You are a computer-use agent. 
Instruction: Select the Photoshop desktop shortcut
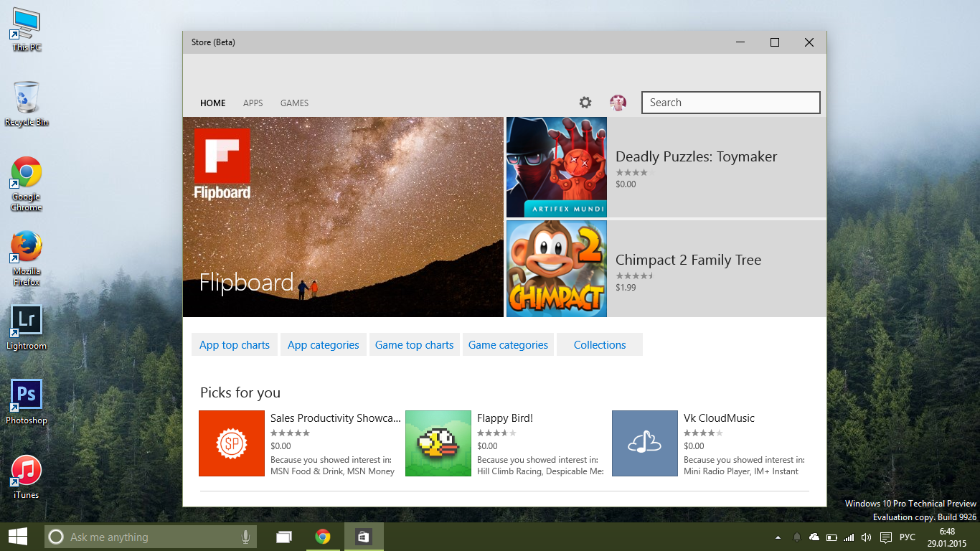[27, 402]
